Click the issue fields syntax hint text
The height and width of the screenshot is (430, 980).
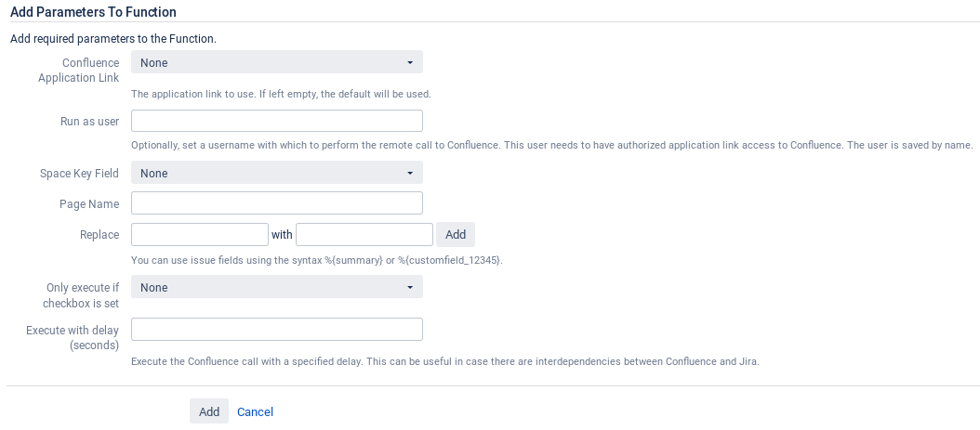tap(317, 260)
